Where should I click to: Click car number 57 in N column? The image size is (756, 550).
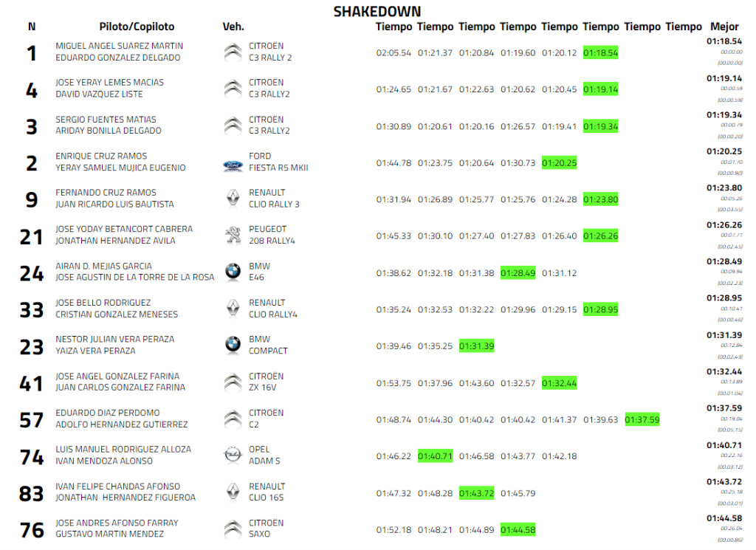(32, 419)
